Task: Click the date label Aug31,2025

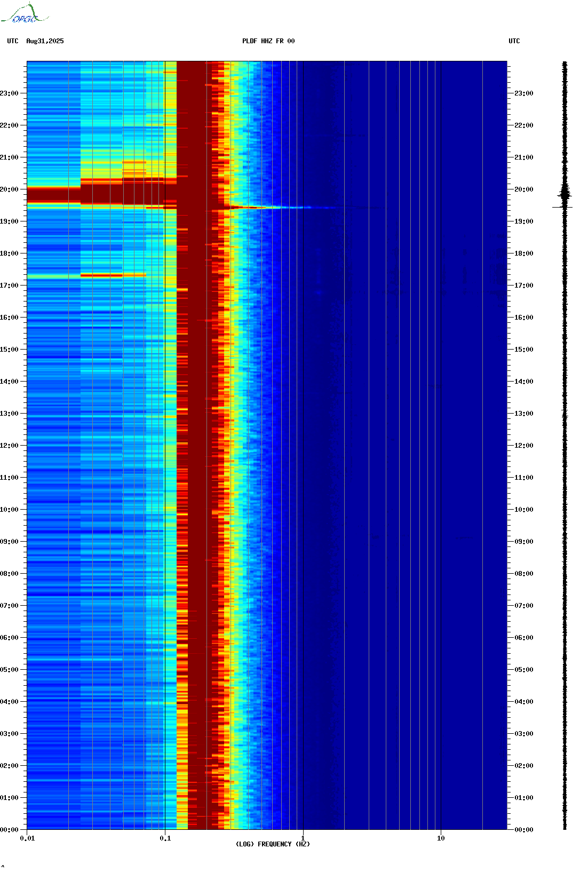Action: point(45,41)
